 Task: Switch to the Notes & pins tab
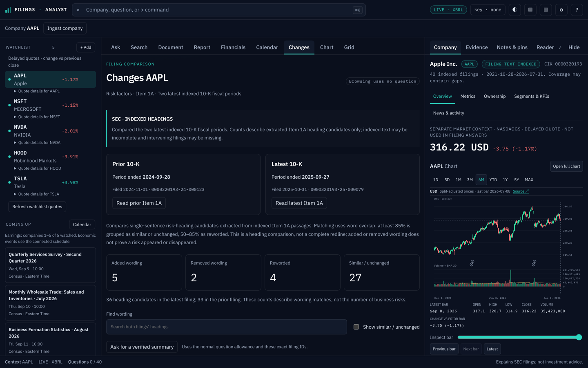[512, 47]
